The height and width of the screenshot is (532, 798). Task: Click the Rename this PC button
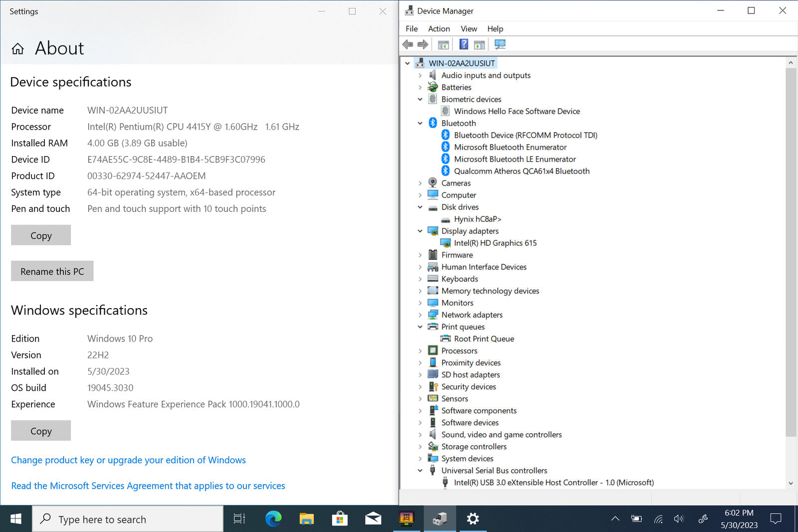(x=52, y=271)
